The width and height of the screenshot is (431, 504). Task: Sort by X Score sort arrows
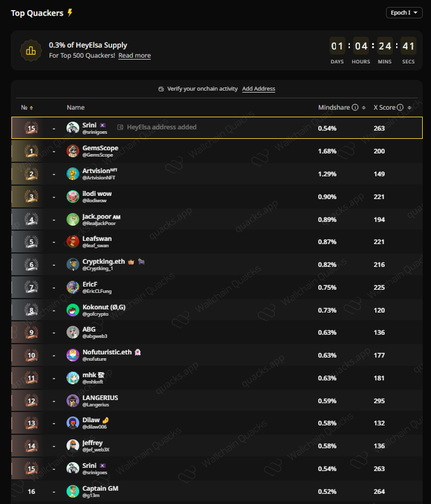[409, 108]
